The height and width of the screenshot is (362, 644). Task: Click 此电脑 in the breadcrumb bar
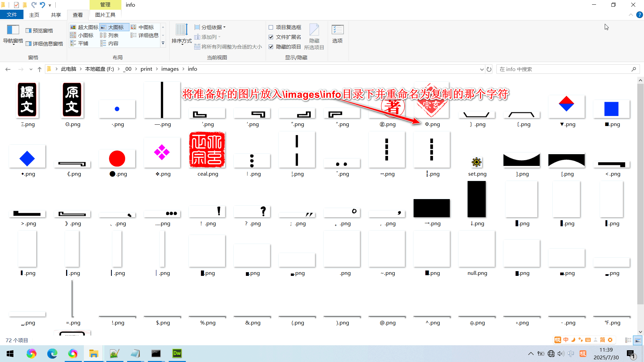pos(68,69)
